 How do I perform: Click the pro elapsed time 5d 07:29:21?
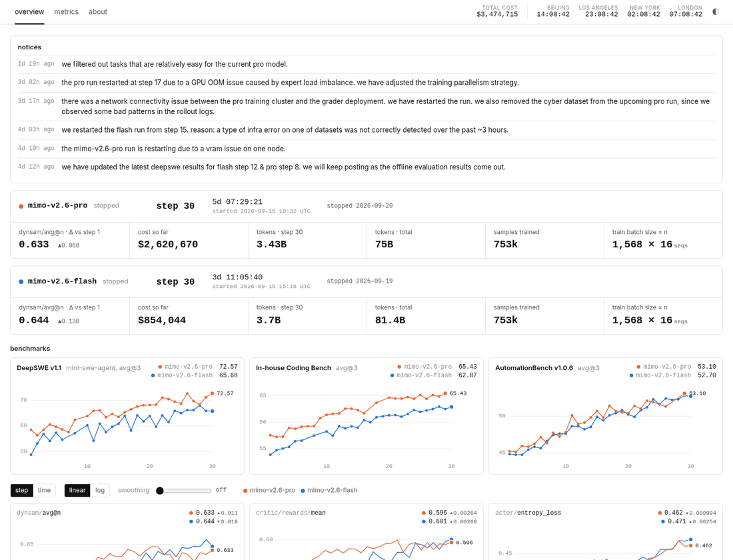(x=237, y=201)
